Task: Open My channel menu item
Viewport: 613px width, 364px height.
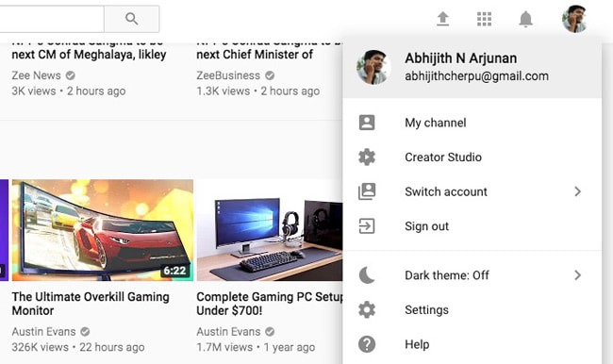Action: tap(472, 123)
